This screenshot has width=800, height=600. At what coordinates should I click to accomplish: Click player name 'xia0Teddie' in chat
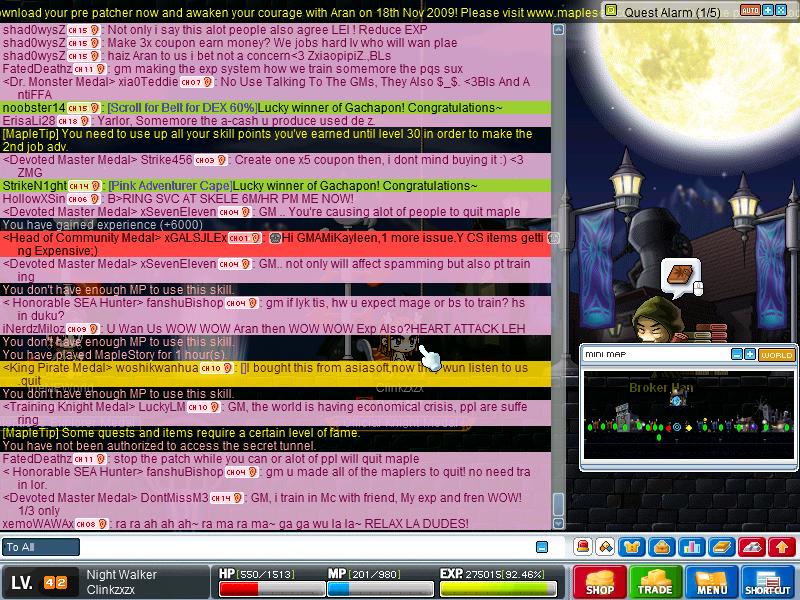(x=148, y=82)
